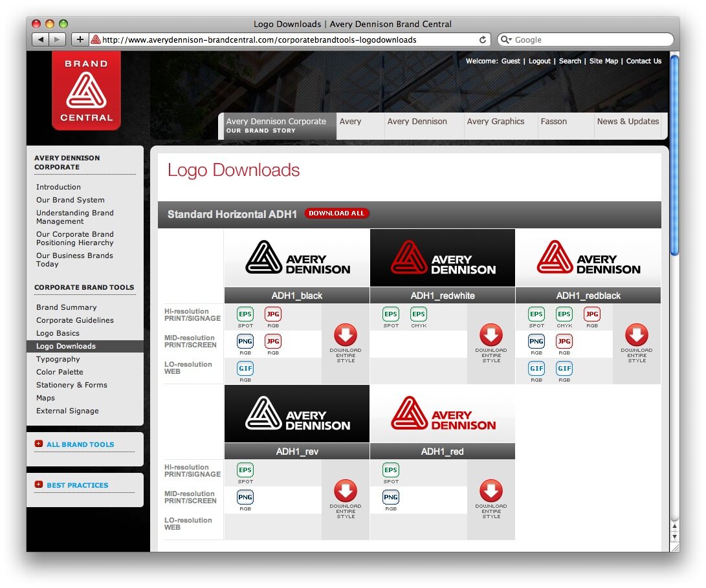Open Our Corporate Brand Positioning Hierarchy
The width and height of the screenshot is (706, 588).
75,238
